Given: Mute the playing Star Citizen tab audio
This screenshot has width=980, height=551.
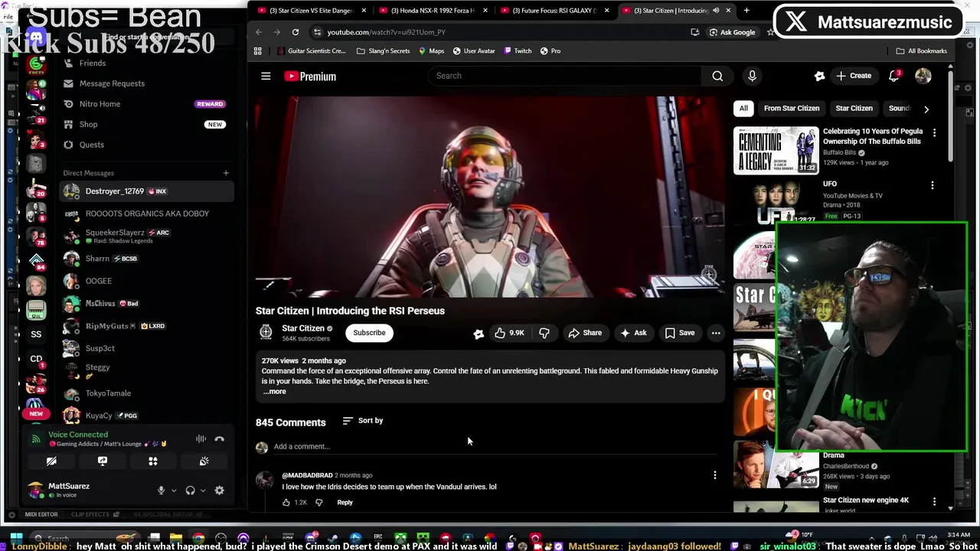Looking at the screenshot, I should coord(716,11).
